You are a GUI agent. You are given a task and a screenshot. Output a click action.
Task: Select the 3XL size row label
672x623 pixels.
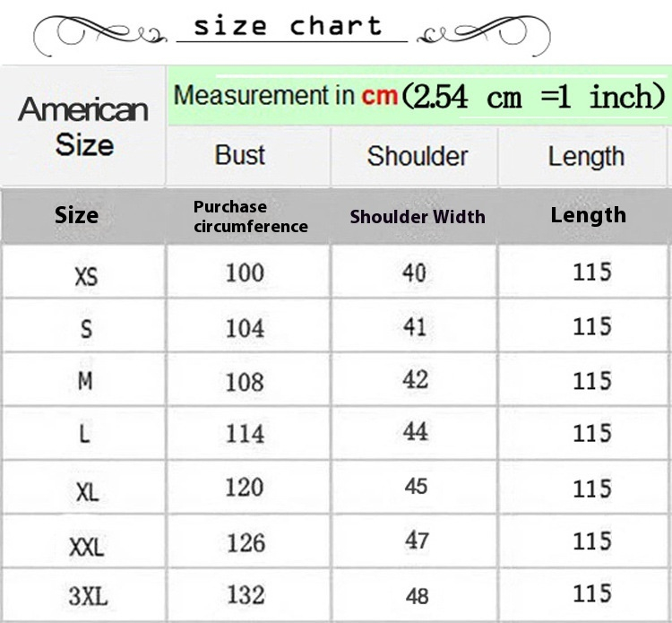pyautogui.click(x=88, y=596)
